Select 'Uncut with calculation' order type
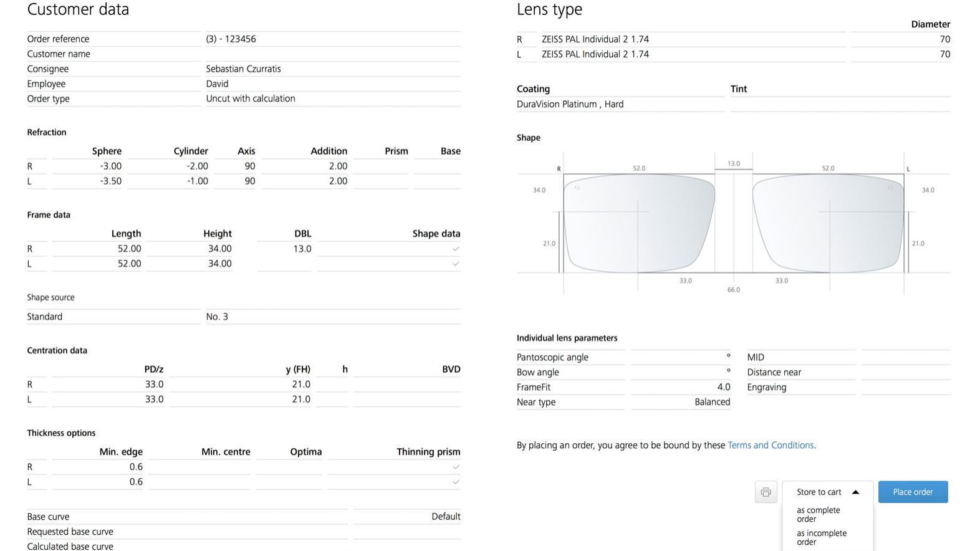The height and width of the screenshot is (551, 980). pos(251,98)
